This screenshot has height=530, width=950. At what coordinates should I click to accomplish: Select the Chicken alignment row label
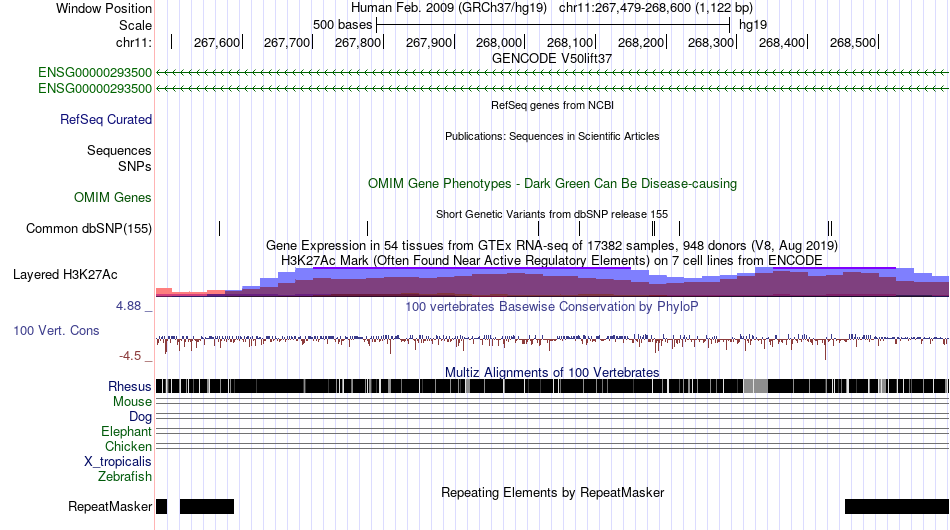pyautogui.click(x=128, y=446)
